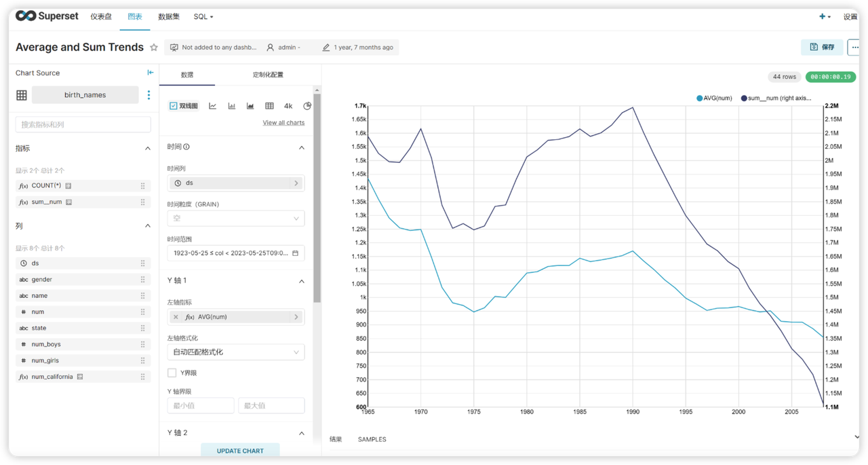Select the table chart type icon
The width and height of the screenshot is (868, 465).
click(269, 106)
